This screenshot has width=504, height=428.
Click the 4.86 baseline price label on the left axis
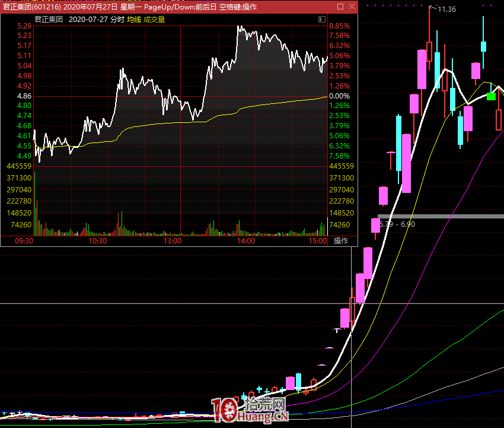pyautogui.click(x=24, y=96)
